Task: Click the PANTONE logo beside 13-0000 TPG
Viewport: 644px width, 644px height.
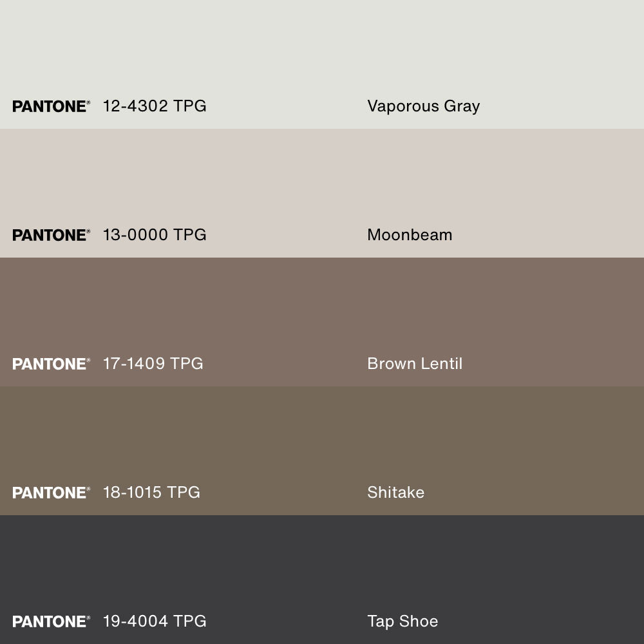Action: point(51,235)
